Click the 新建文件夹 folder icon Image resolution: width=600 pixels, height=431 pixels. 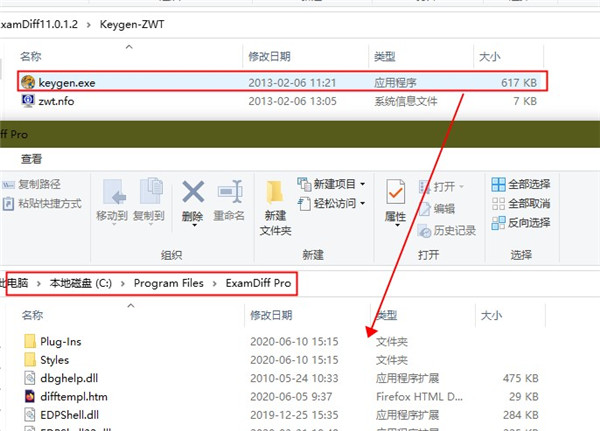275,191
